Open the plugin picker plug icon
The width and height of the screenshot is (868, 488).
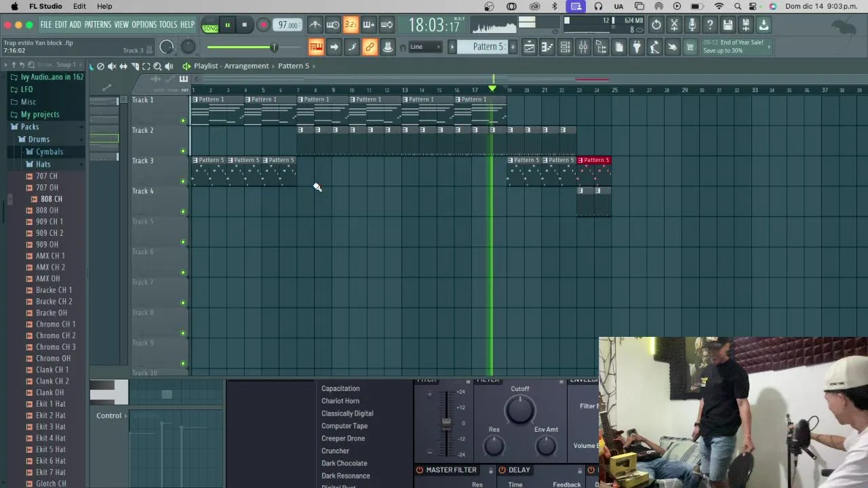coord(637,47)
